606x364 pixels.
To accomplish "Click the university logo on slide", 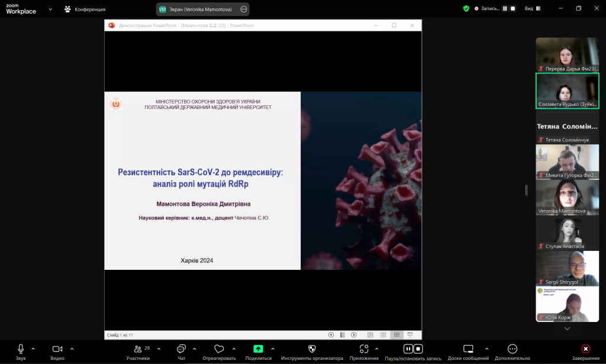I will [116, 104].
